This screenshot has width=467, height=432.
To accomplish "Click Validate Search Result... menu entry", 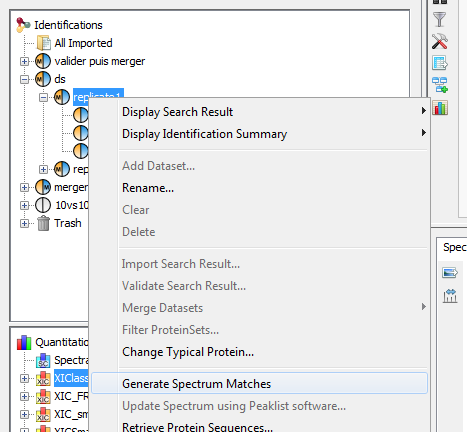I will [x=259, y=286].
